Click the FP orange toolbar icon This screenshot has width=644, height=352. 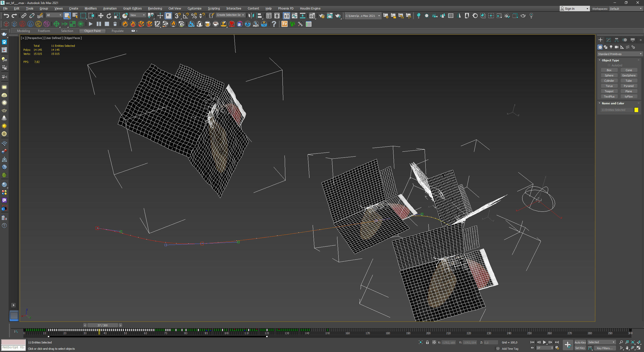(x=285, y=24)
